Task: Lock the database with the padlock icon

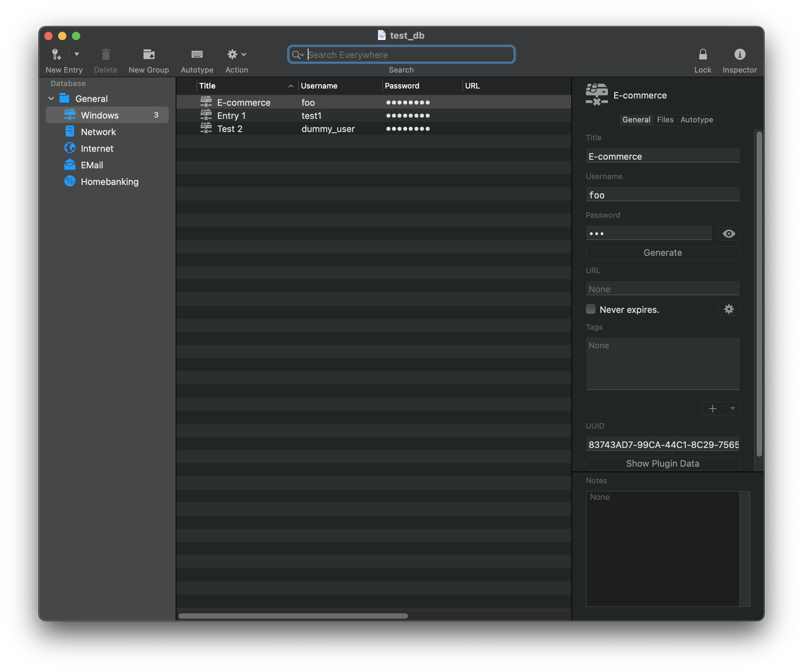Action: (703, 54)
